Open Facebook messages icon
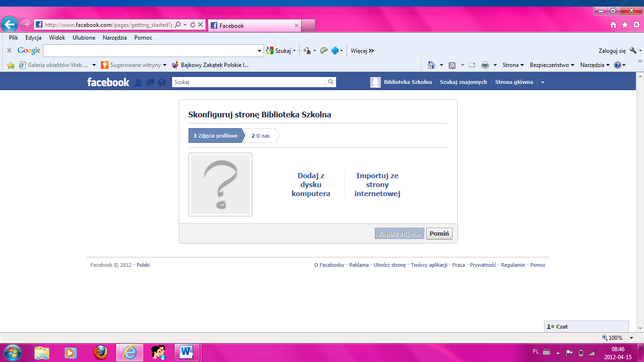This screenshot has width=644, height=362. (150, 82)
